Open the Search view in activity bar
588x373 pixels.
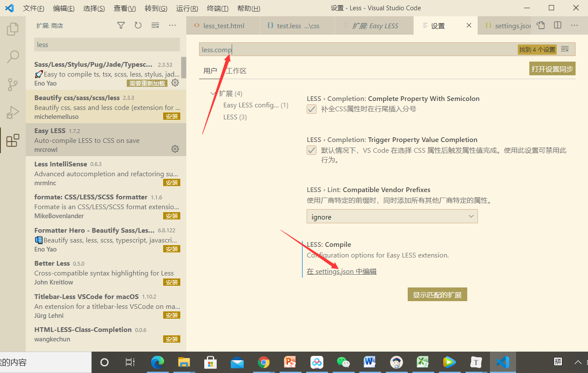(x=13, y=56)
